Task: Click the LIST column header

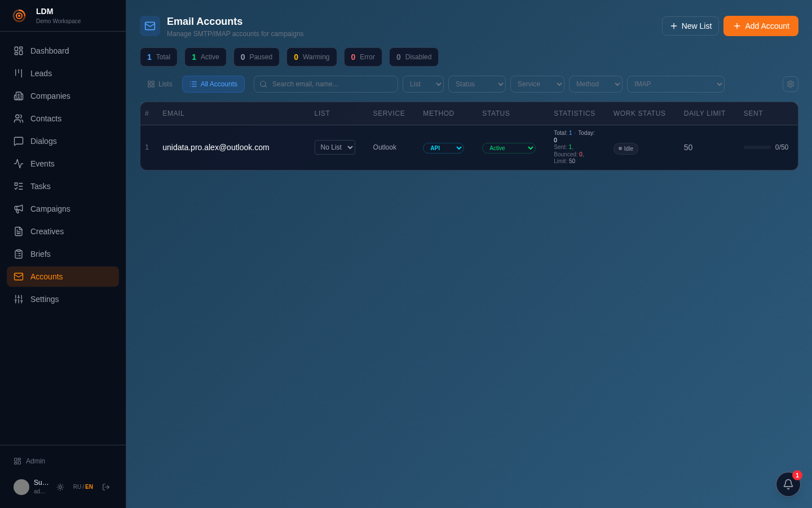Action: coord(322,113)
